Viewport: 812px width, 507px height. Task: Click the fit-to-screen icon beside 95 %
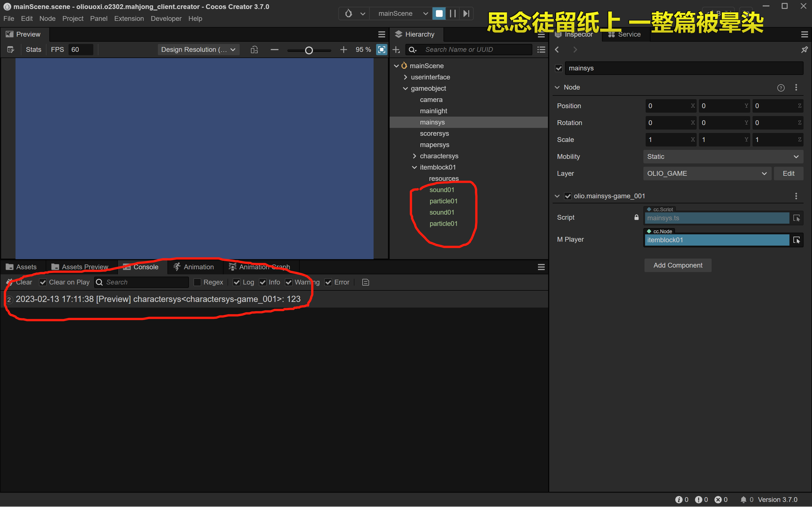tap(381, 50)
